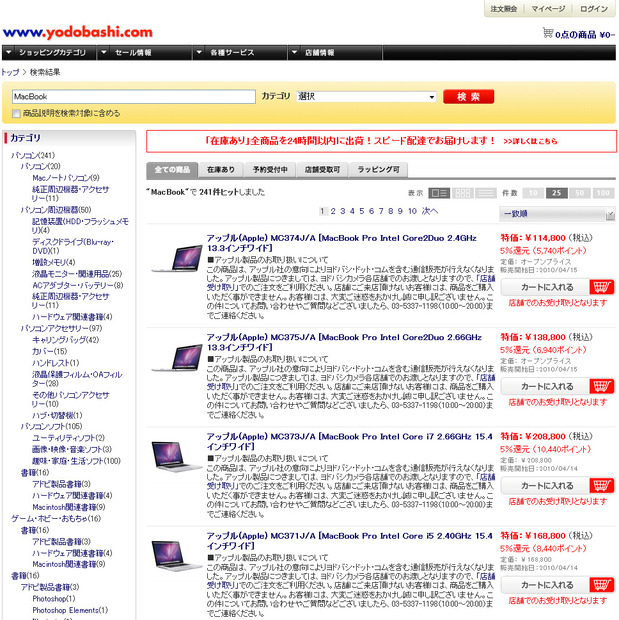Open the MC371J/A MacBook Pro thumbnail
Screen dimensions: 619x620
177,556
